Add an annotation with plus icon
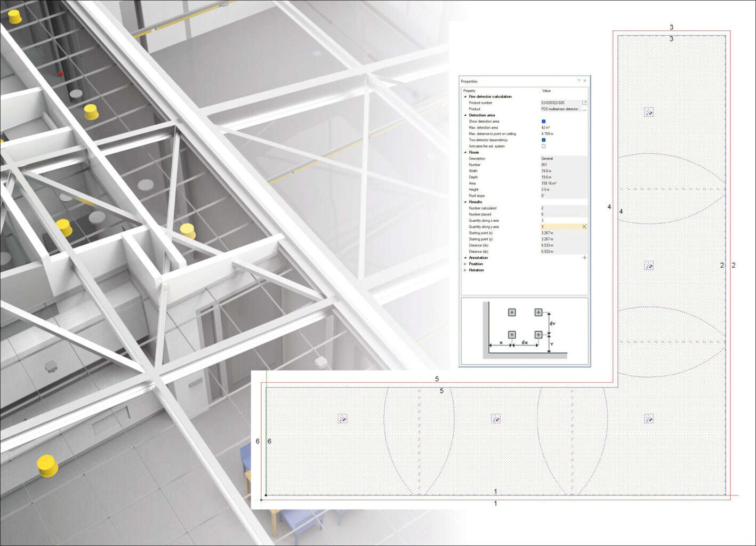The width and height of the screenshot is (756, 546). click(584, 258)
